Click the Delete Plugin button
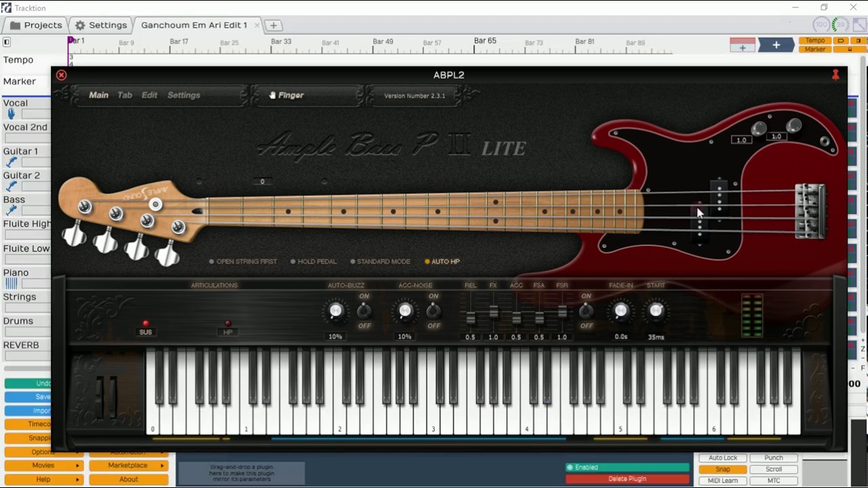Image resolution: width=868 pixels, height=488 pixels. click(627, 479)
